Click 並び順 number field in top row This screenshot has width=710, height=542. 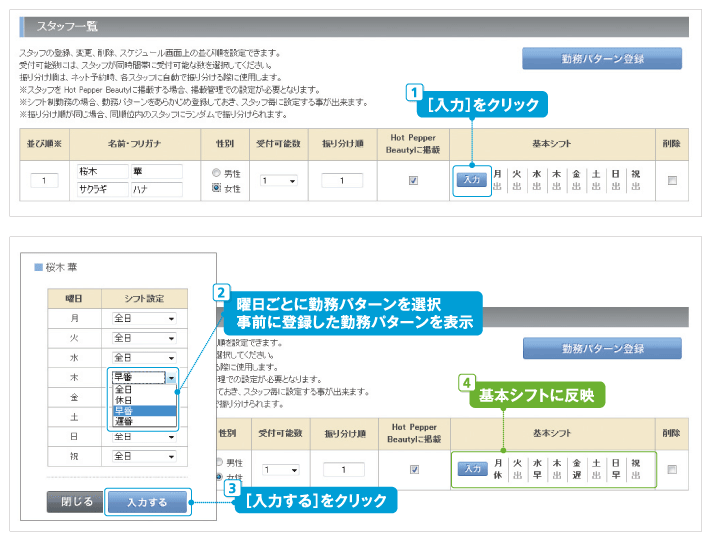[45, 181]
